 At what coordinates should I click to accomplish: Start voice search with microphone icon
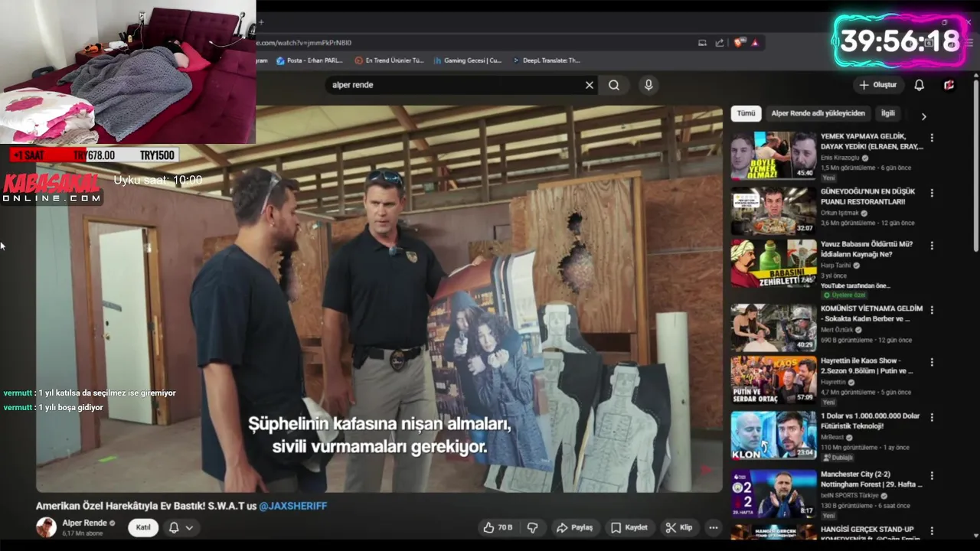tap(648, 85)
